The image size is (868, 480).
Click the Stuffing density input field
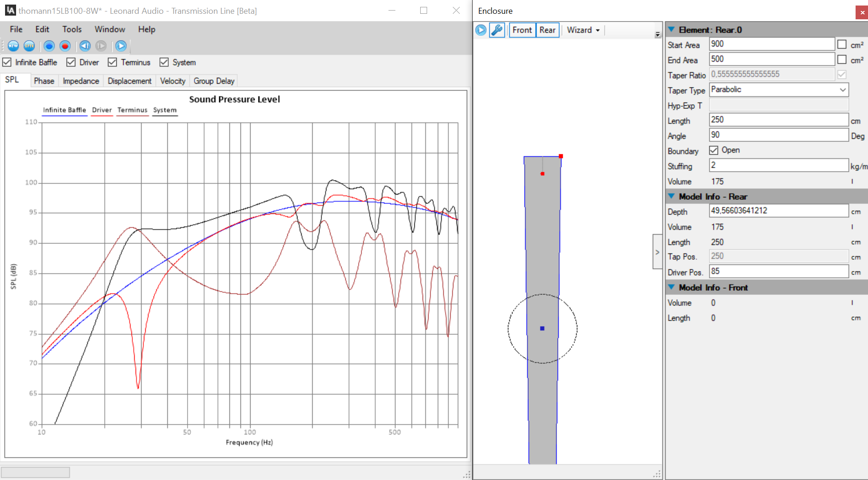[x=778, y=165]
